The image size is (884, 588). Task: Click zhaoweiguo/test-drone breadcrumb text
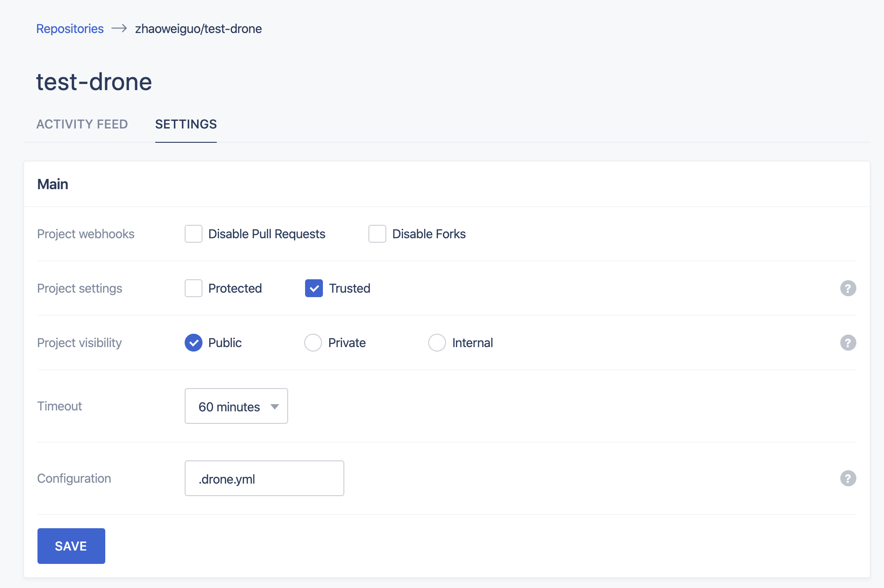198,29
